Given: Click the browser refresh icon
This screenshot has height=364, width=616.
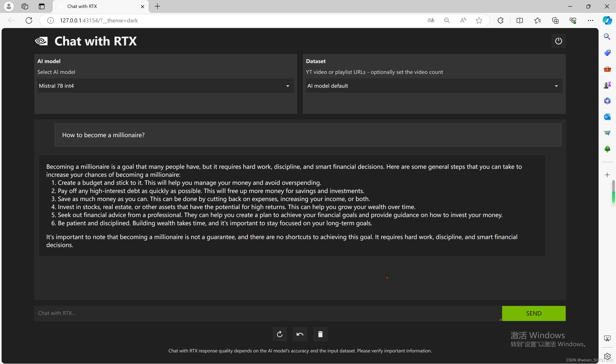Looking at the screenshot, I should tap(29, 20).
